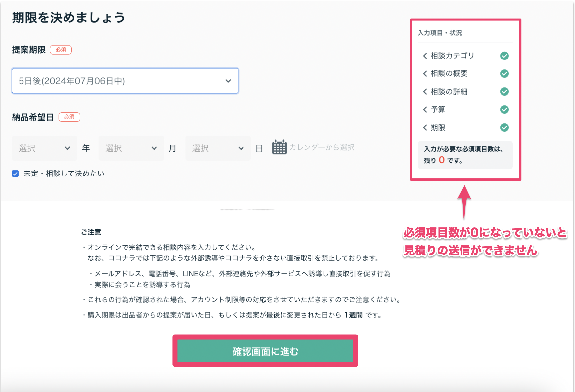Uncheck 未定・相談して決めたい

pyautogui.click(x=15, y=173)
